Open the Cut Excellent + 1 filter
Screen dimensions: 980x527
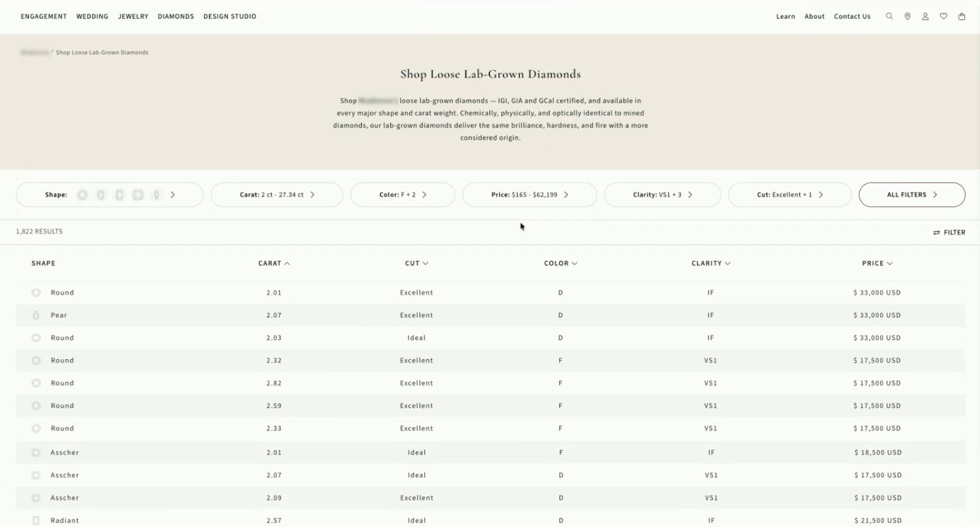[x=790, y=195]
